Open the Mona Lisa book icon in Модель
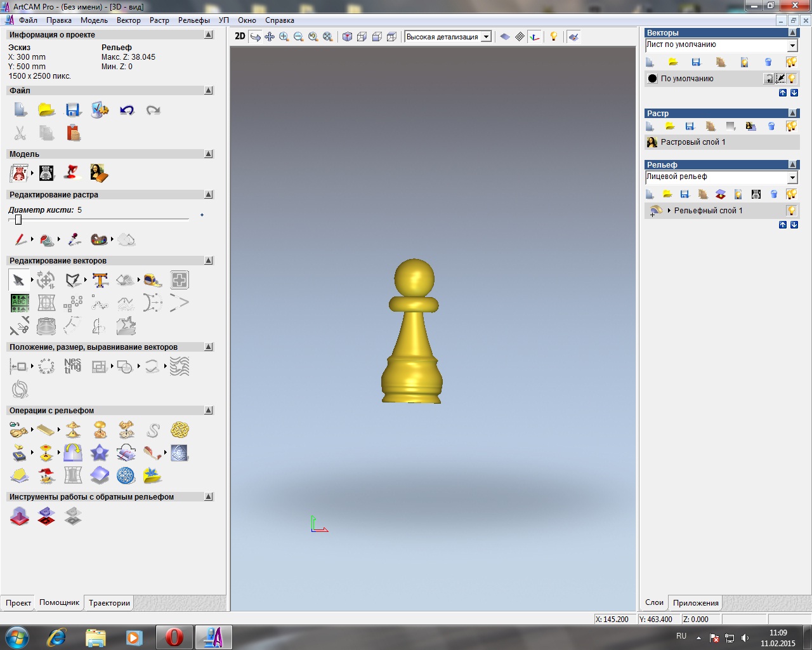812x650 pixels. point(99,173)
